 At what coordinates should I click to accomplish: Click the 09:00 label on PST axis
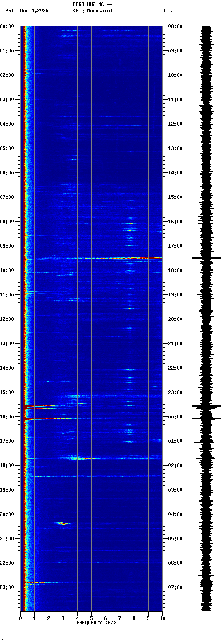(x=7, y=246)
